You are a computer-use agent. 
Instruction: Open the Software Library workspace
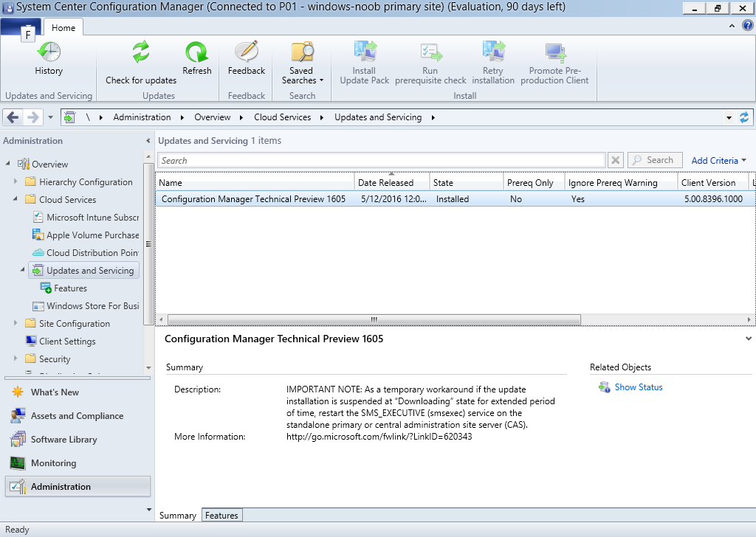coord(77,439)
